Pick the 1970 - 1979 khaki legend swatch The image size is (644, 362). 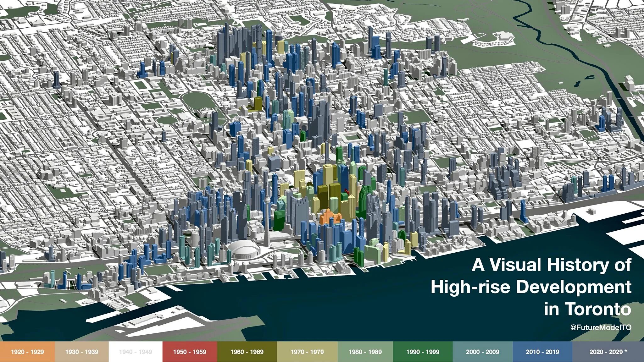[x=307, y=352]
